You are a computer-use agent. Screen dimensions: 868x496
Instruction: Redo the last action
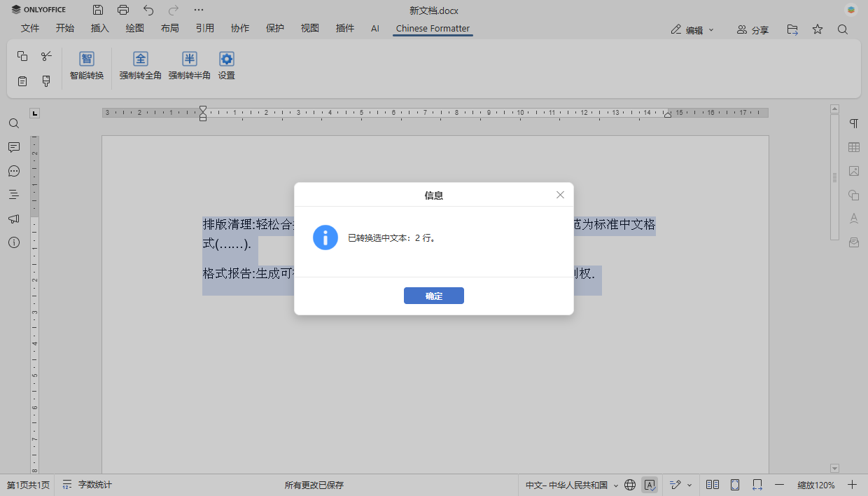pyautogui.click(x=174, y=10)
